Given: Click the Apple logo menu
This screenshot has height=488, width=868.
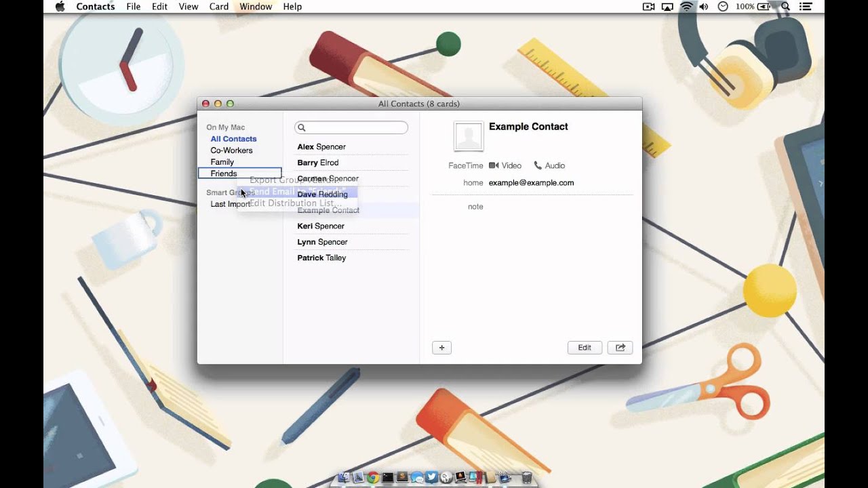Looking at the screenshot, I should 60,6.
